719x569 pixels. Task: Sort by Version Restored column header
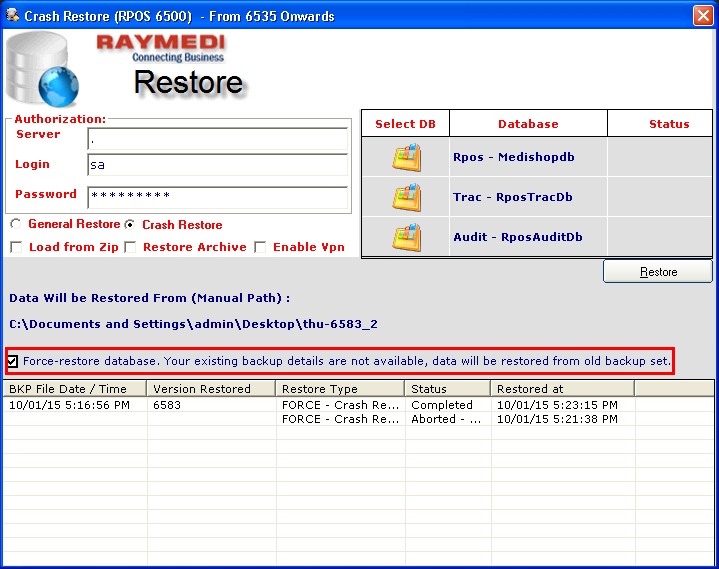coord(211,389)
